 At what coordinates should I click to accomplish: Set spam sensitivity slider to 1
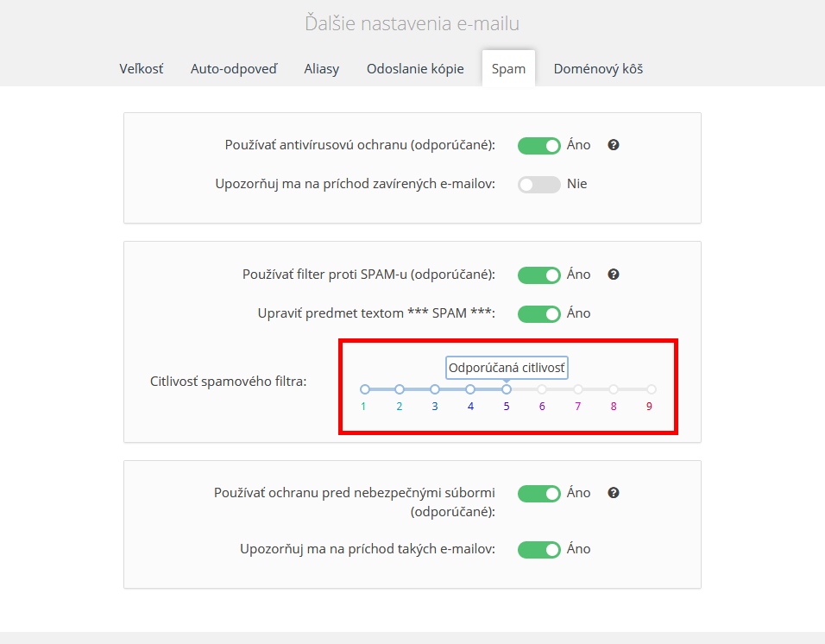pyautogui.click(x=365, y=389)
